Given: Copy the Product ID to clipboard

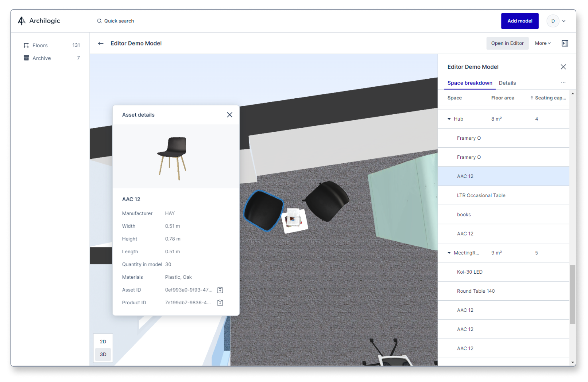Looking at the screenshot, I should pos(220,303).
